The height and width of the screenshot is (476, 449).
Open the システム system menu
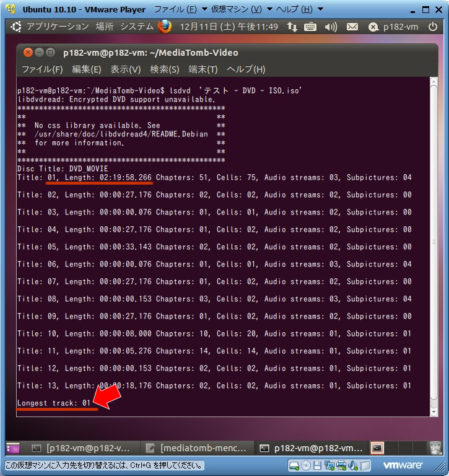pos(137,27)
